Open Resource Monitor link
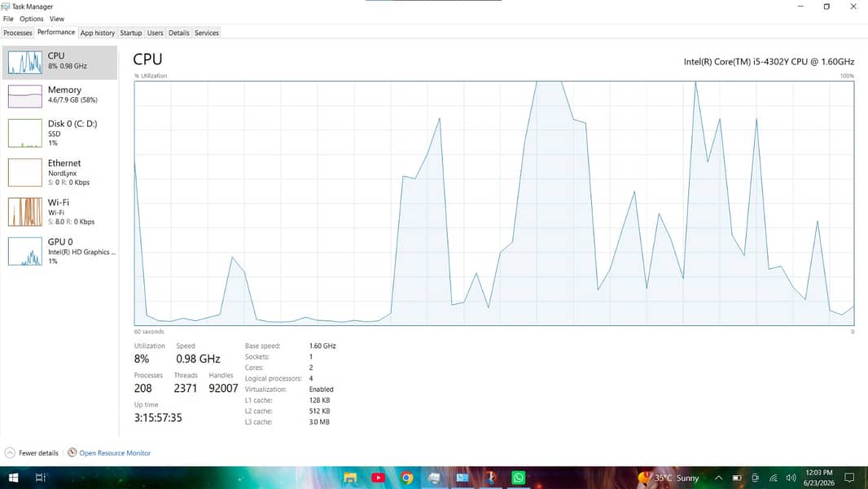The image size is (868, 489). [115, 453]
